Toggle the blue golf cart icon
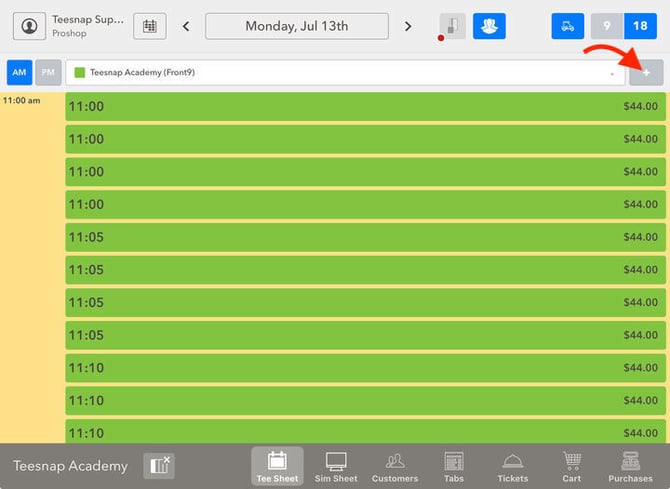Viewport: 670px width, 489px height. (567, 26)
